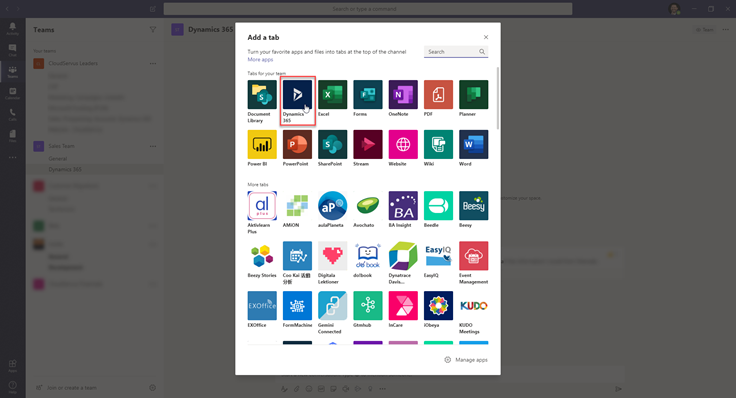Pick the Beezy Stories app icon

coord(262,256)
